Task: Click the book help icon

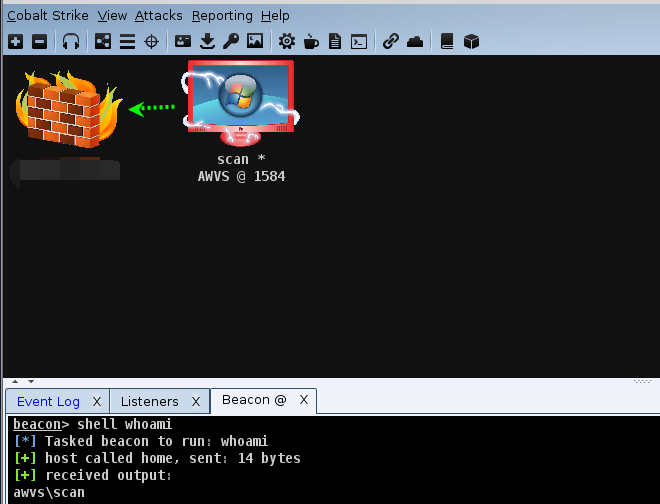Action: [447, 42]
